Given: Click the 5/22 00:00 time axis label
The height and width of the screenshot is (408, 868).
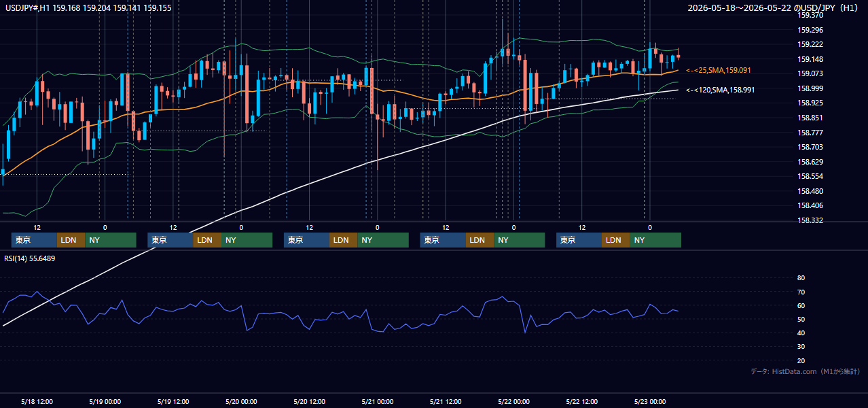Looking at the screenshot, I should pos(513,401).
